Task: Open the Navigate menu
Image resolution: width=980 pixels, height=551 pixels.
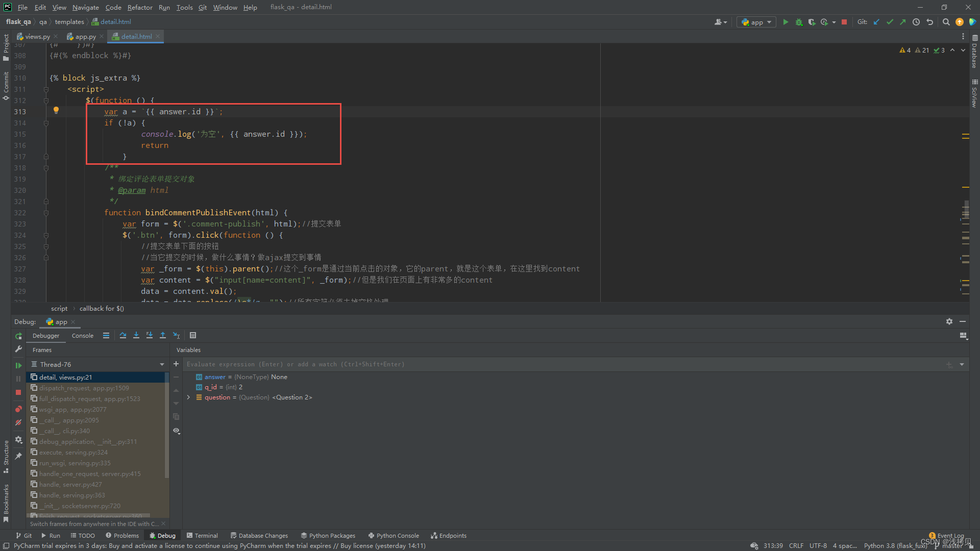Action: pyautogui.click(x=85, y=7)
